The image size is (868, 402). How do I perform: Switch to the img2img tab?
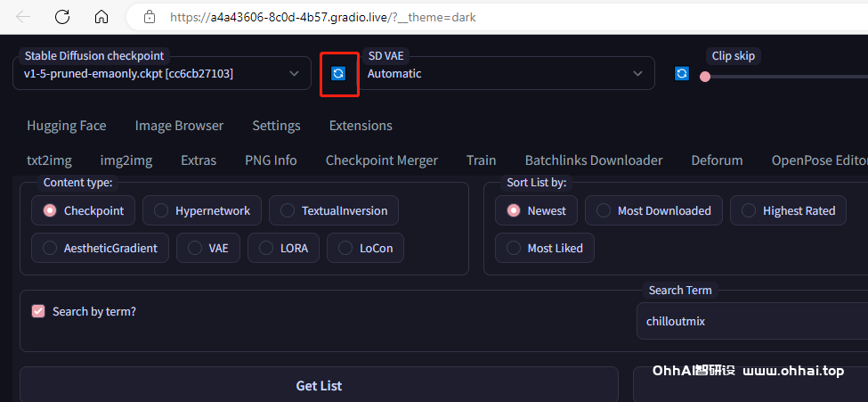(x=126, y=160)
